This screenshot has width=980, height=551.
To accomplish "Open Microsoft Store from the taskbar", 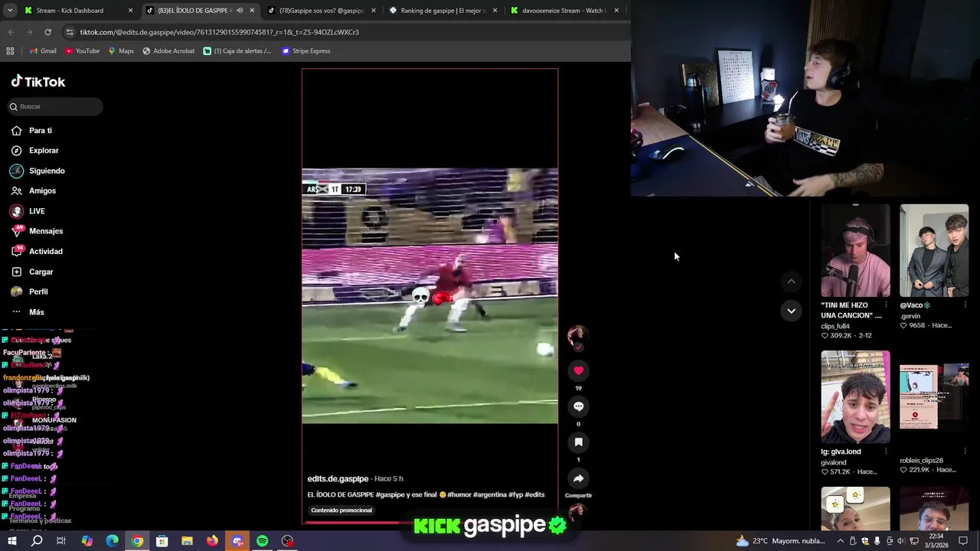I will click(x=162, y=541).
